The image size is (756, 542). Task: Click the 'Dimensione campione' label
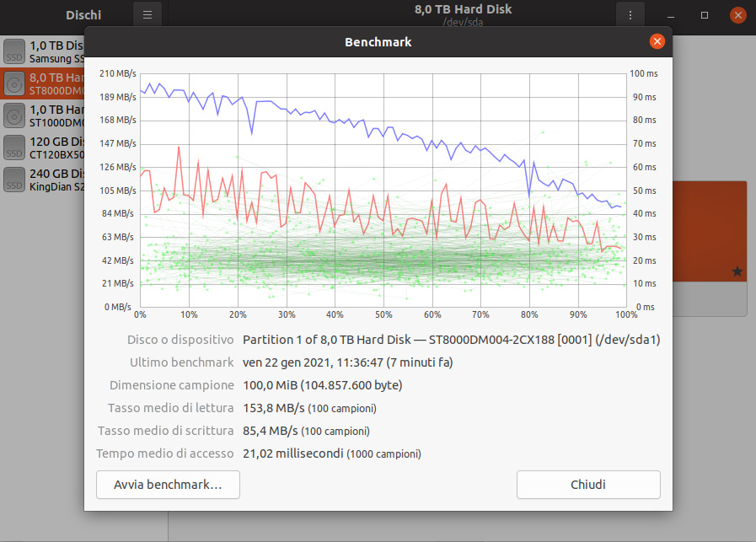172,385
